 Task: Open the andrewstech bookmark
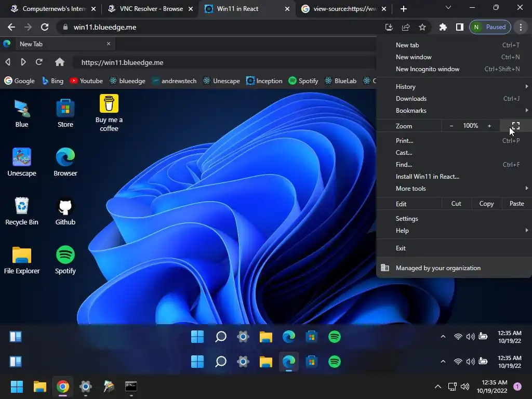coord(174,81)
